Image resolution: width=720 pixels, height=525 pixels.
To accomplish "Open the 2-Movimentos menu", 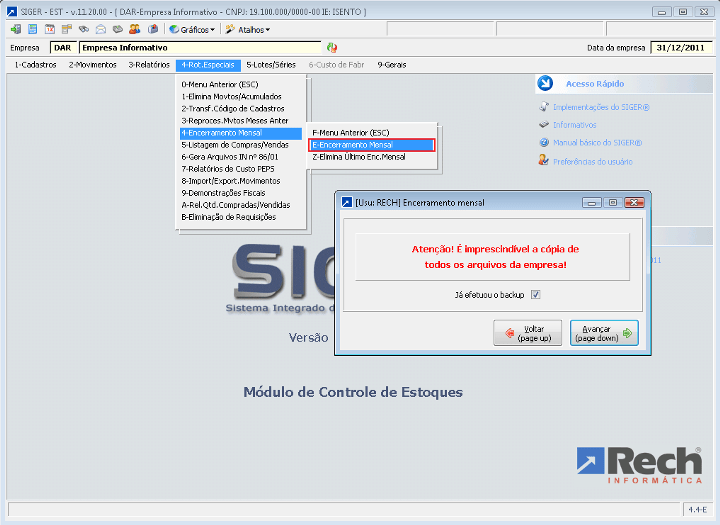I will coord(92,65).
